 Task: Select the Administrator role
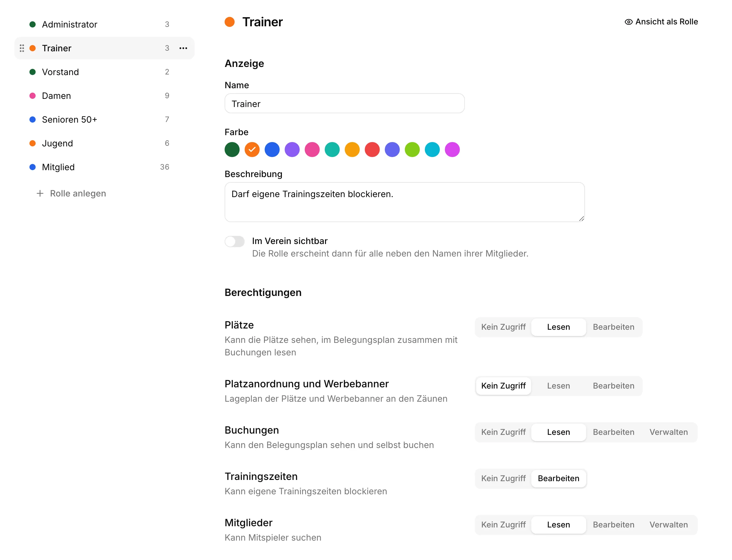[x=104, y=24]
